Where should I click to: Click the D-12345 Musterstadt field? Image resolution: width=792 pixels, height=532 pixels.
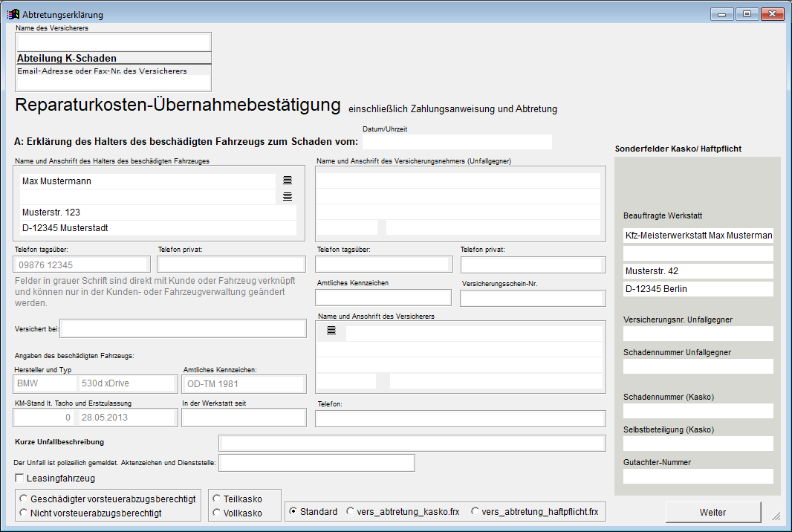pos(158,228)
